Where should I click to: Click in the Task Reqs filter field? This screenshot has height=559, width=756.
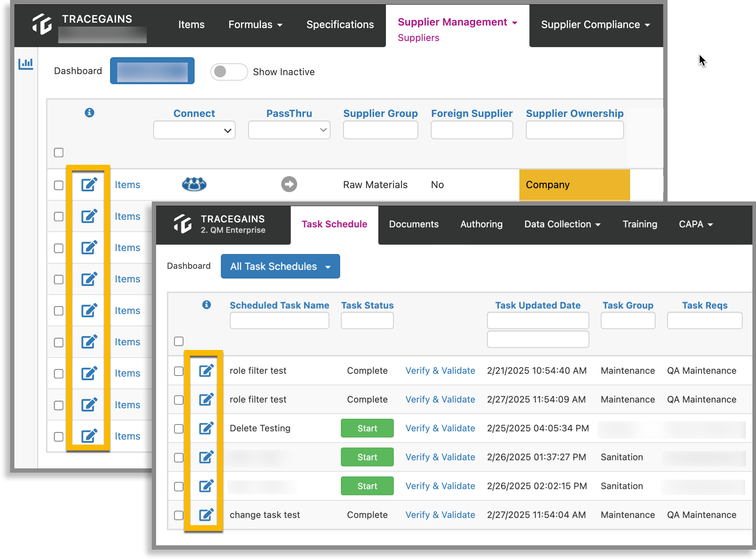[705, 320]
